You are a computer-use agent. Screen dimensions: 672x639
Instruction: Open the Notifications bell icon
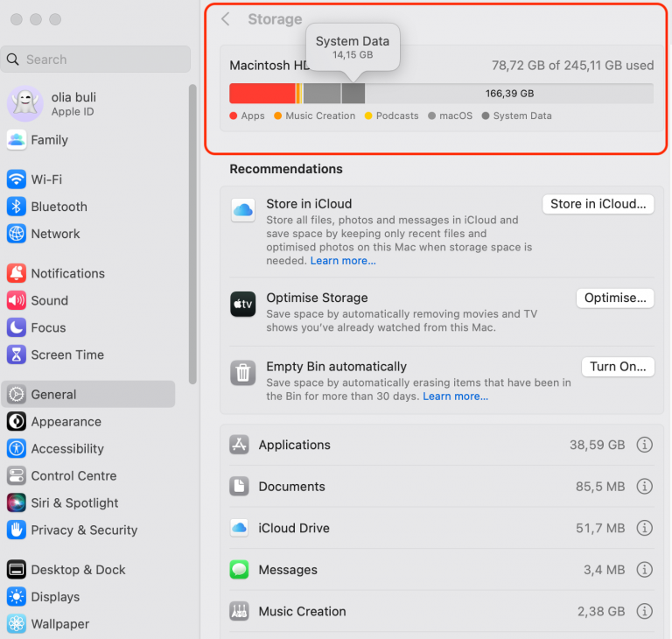(17, 273)
